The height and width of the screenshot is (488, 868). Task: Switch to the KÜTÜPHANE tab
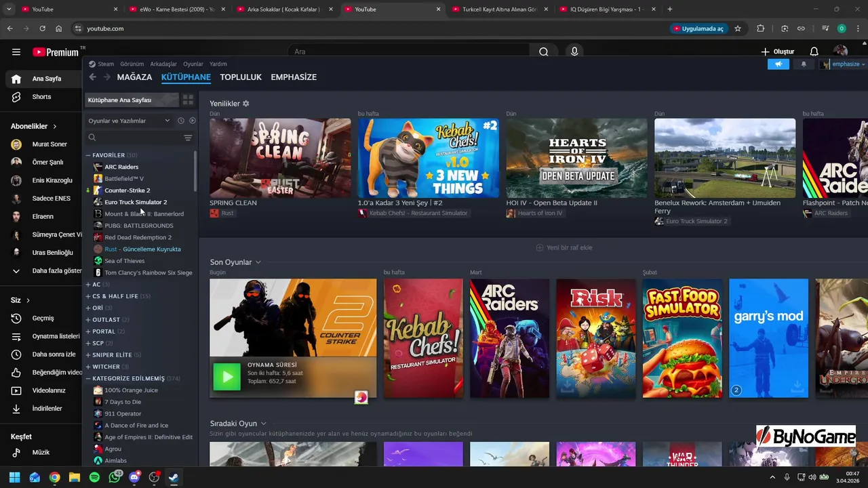click(186, 77)
